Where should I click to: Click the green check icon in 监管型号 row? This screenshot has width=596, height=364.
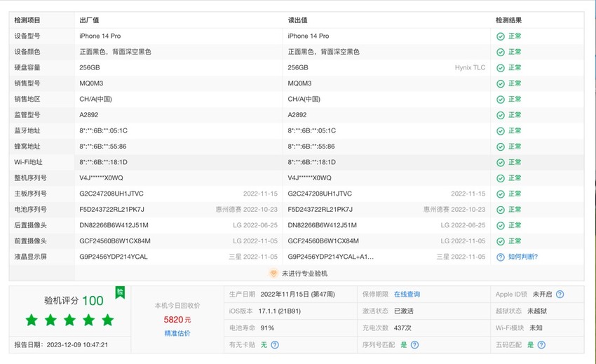tap(501, 115)
